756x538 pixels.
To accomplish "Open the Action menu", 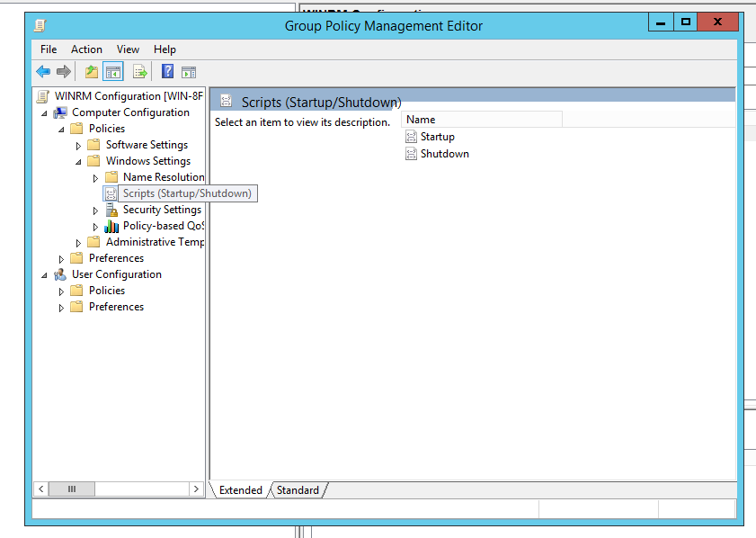I will point(86,49).
